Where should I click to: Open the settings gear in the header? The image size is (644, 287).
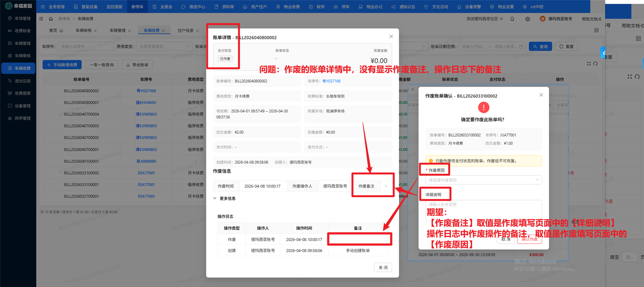tap(528, 19)
